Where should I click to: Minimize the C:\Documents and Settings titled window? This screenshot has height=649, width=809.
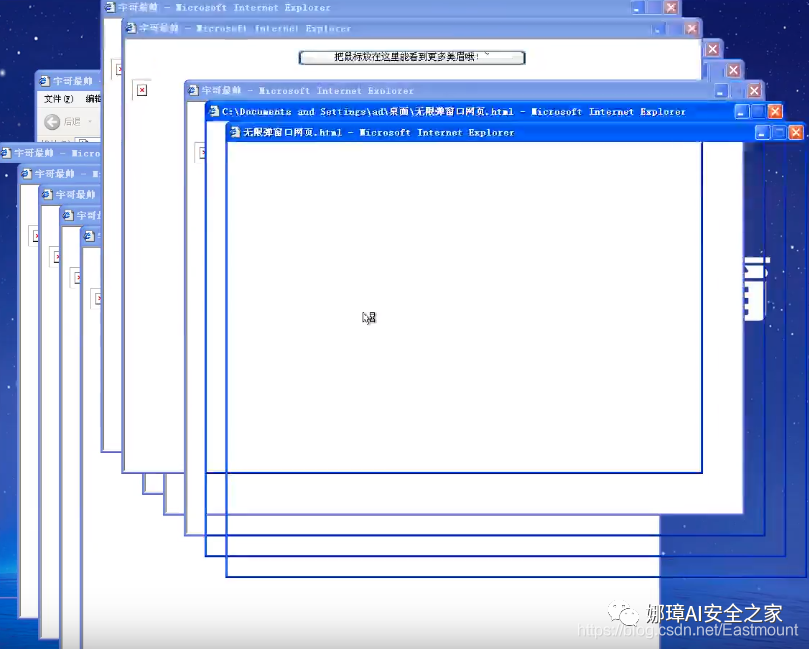coord(741,111)
